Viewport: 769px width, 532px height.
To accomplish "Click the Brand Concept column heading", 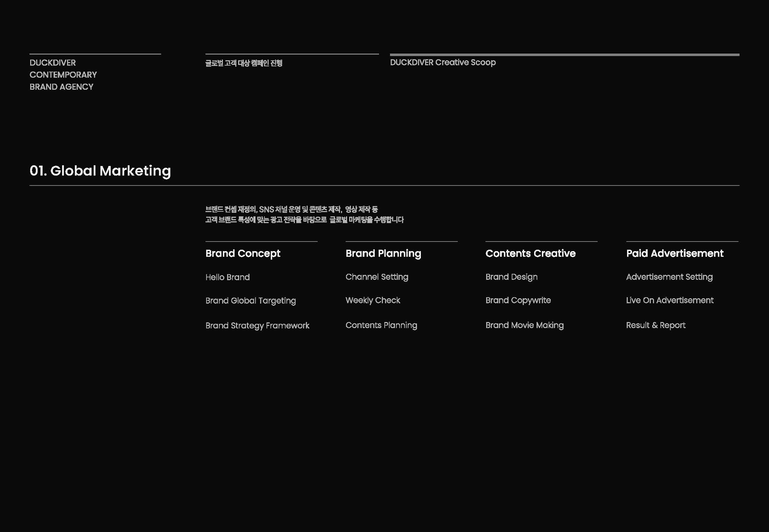I will coord(243,253).
